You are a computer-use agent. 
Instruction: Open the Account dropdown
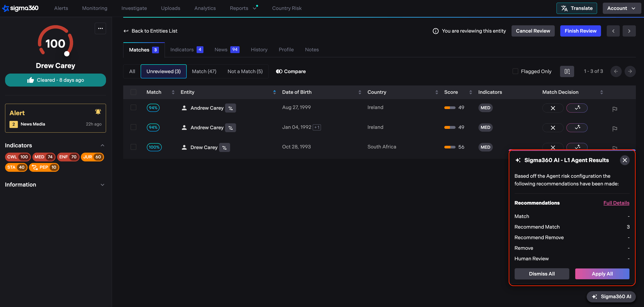pyautogui.click(x=621, y=8)
